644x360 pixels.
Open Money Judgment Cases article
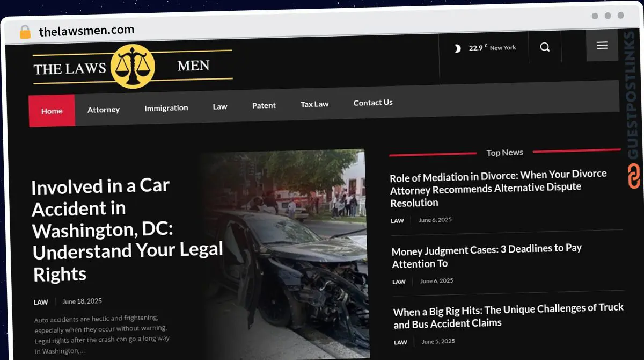tap(486, 256)
